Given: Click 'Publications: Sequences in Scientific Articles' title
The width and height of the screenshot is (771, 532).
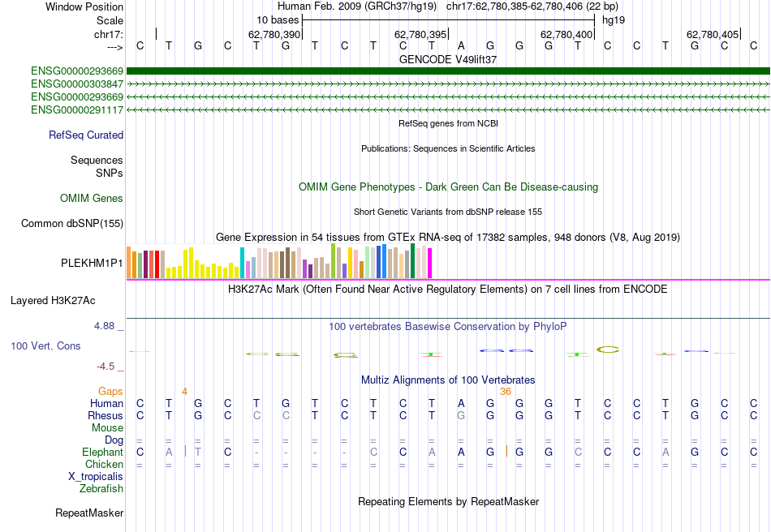Looking at the screenshot, I should click(448, 149).
